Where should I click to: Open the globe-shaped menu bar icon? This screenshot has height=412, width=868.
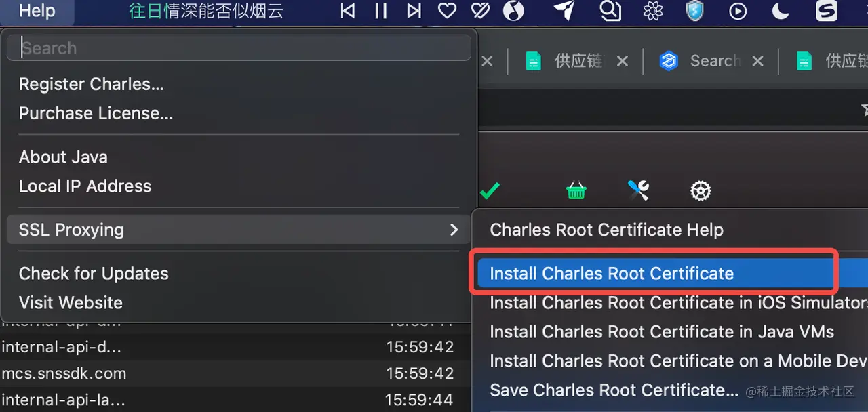tap(513, 11)
